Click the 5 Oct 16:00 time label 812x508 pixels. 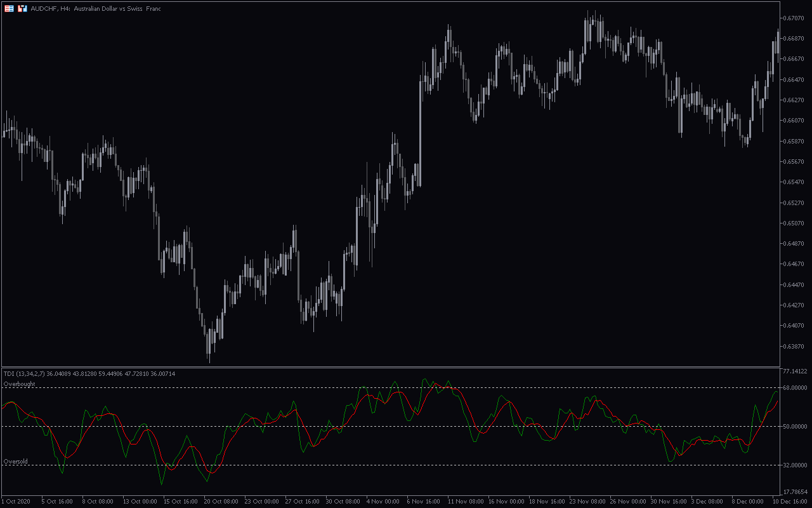(x=57, y=502)
